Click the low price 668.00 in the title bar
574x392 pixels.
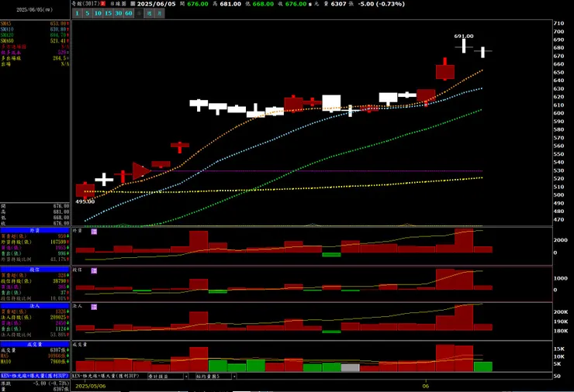(263, 4)
